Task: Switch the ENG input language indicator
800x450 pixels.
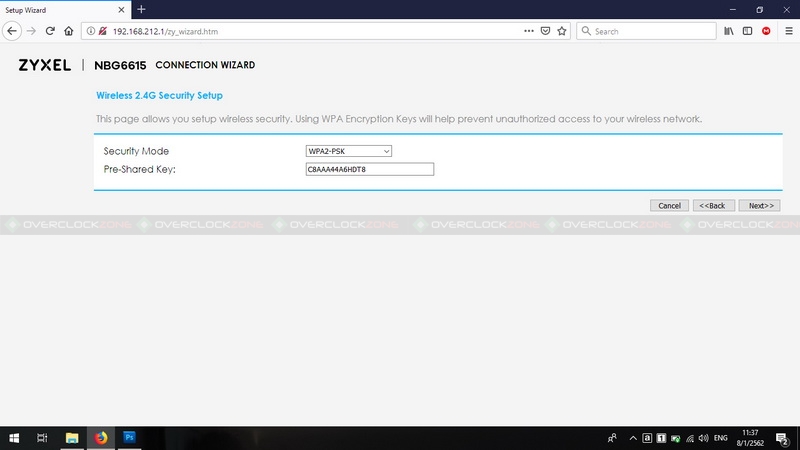Action: tap(720, 438)
